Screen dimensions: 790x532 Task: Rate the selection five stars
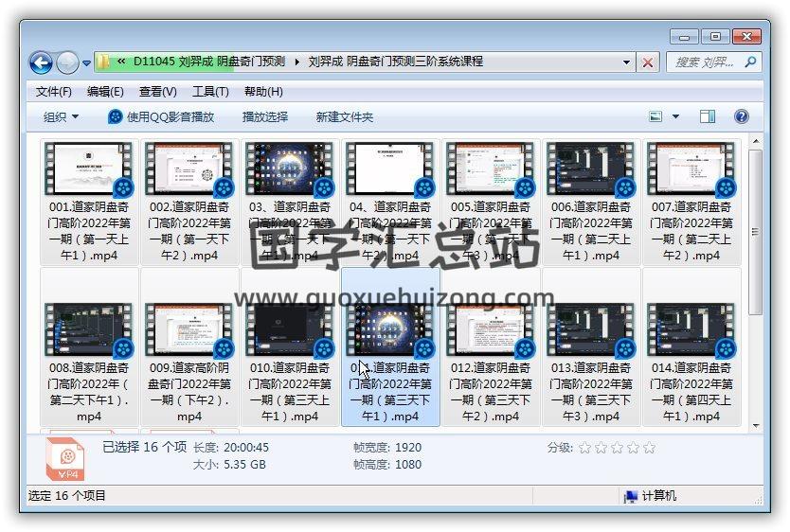point(649,448)
